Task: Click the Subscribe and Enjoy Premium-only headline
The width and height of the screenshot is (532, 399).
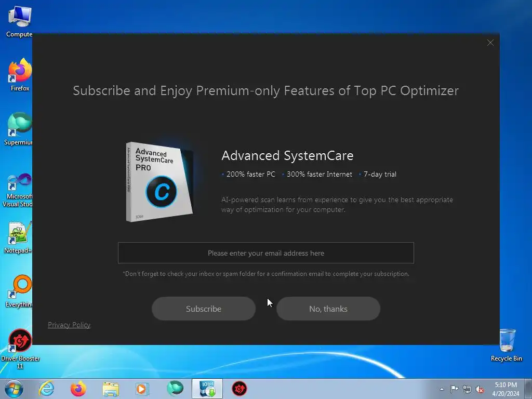Action: (x=265, y=90)
